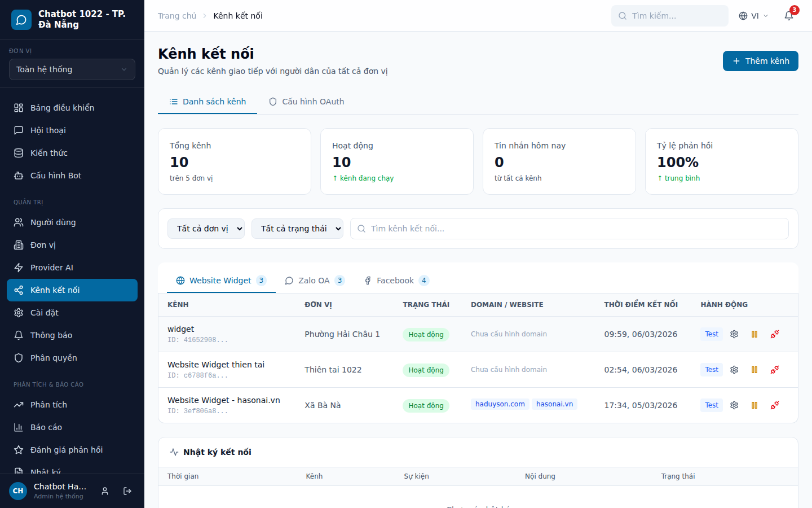Click the Thêm kênh button
The width and height of the screenshot is (812, 508).
[x=760, y=60]
